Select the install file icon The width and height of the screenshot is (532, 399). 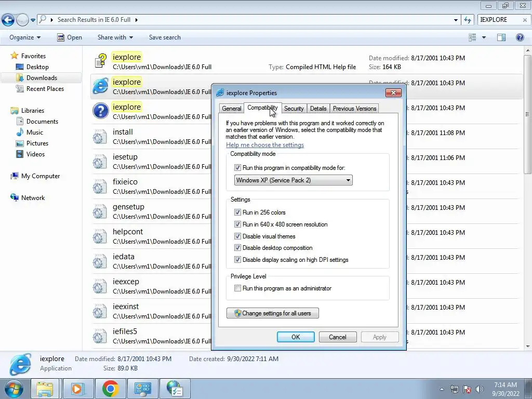tap(100, 137)
